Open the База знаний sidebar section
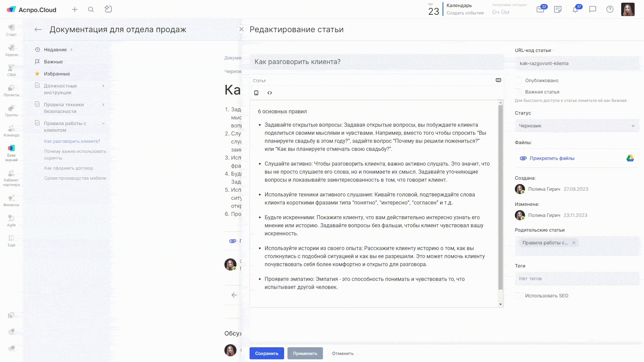Viewport: 644px width, 362px height. point(11,153)
